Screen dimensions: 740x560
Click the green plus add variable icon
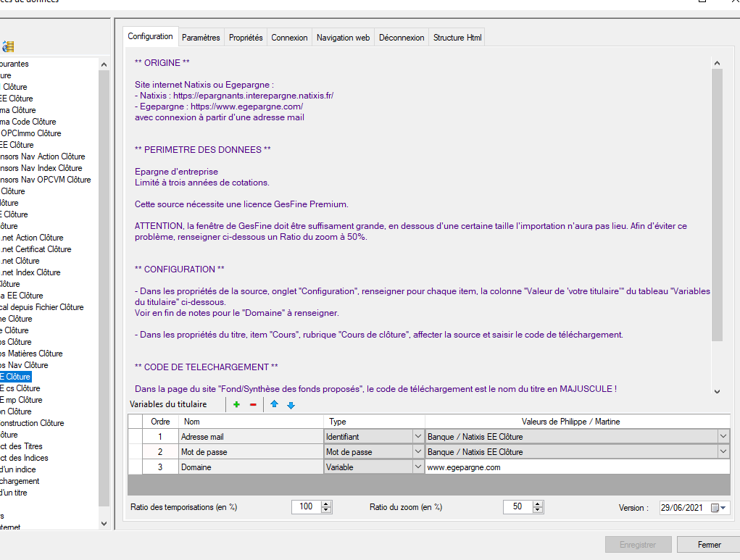point(236,405)
